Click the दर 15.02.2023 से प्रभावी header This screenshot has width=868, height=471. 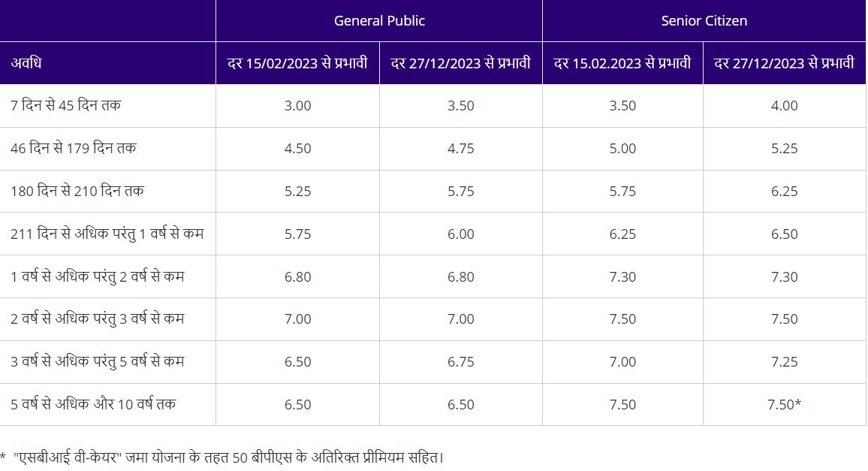tap(622, 63)
